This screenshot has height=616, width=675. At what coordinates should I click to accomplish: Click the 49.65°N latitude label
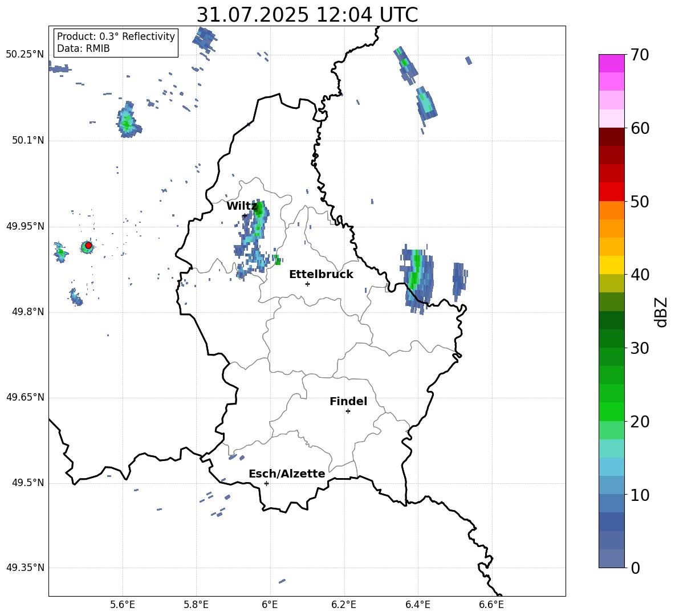tap(25, 397)
